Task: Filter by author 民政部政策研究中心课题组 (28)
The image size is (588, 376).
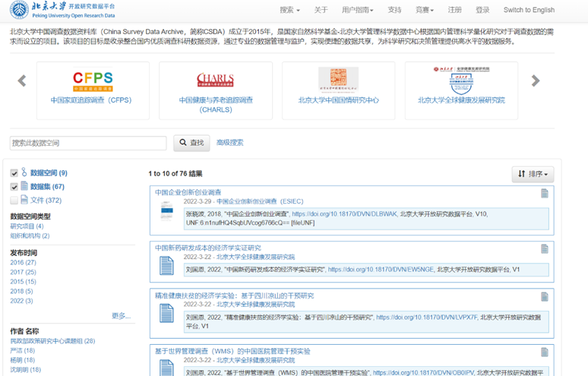Action: [52, 341]
